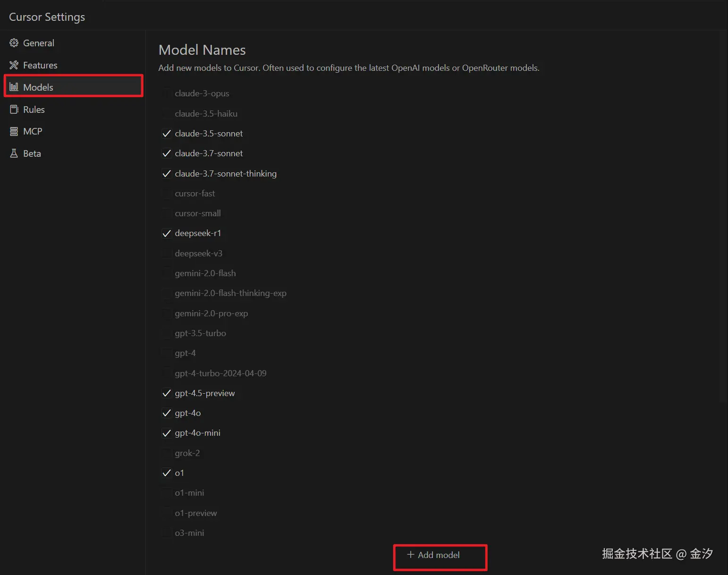Click the o3-mini model name

coord(189,533)
